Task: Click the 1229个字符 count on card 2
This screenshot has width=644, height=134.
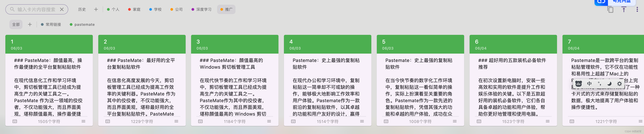Action: click(x=142, y=122)
